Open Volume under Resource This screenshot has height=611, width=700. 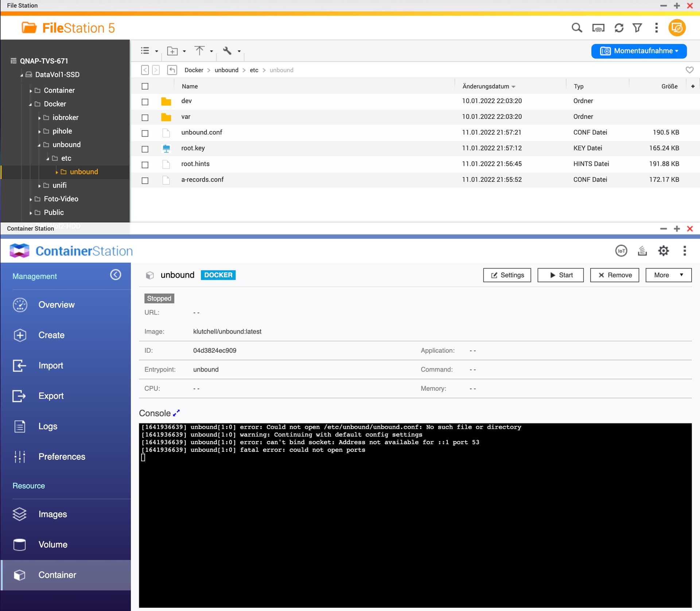point(66,544)
